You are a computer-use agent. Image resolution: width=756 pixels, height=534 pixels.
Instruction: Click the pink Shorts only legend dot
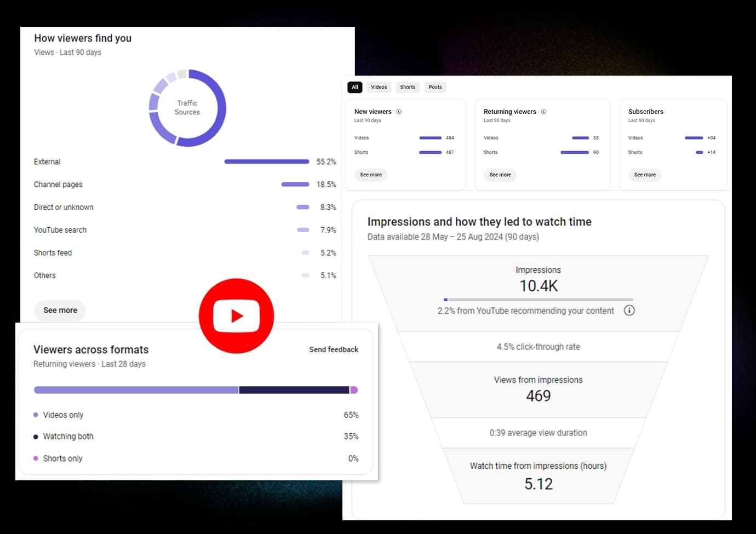[x=36, y=458]
